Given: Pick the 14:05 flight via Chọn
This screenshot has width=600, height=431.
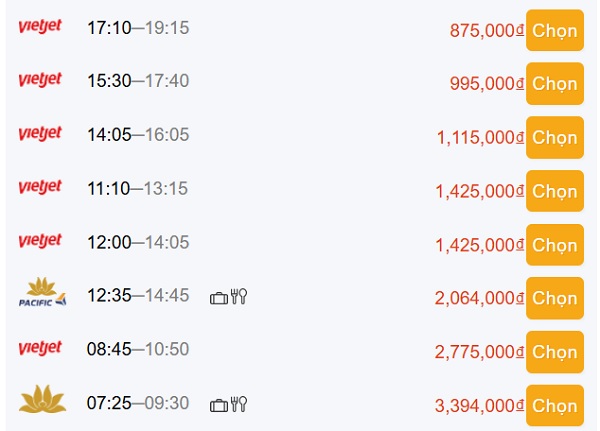Looking at the screenshot, I should coord(555,137).
